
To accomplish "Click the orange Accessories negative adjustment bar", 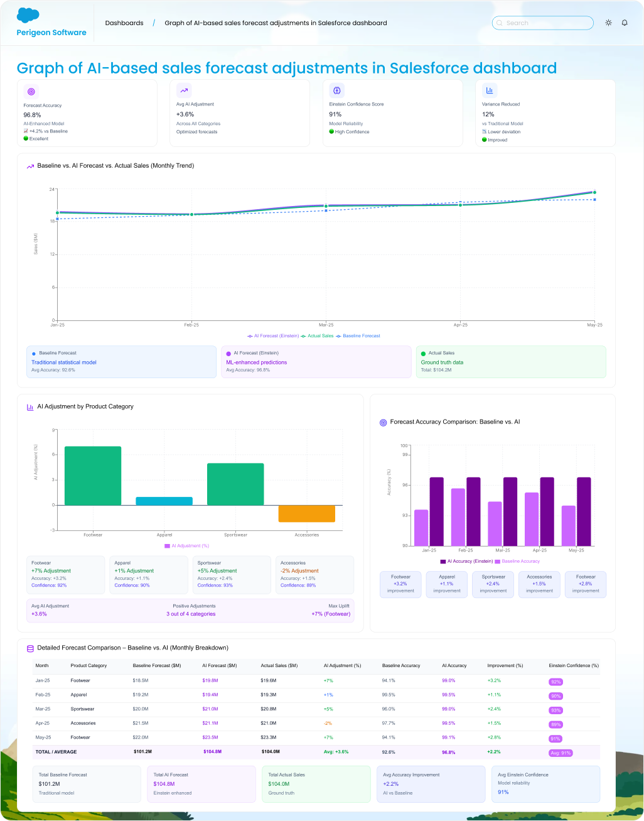I will coord(306,514).
